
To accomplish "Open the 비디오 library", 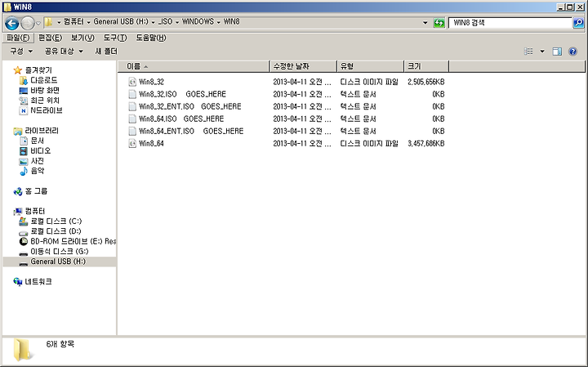I will tap(41, 151).
